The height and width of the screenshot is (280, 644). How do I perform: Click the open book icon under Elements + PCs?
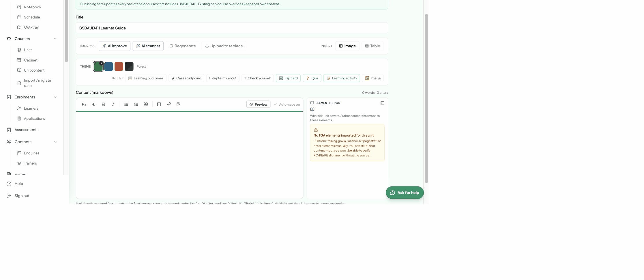point(312,109)
